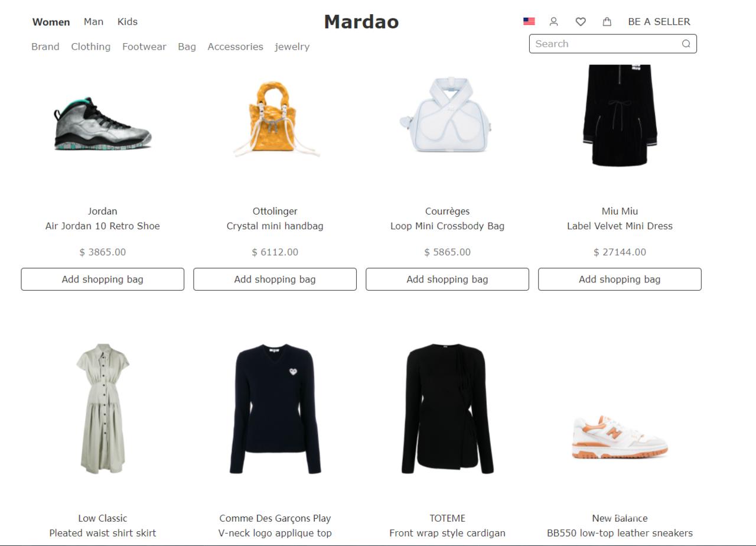
Task: Select the Kids tab
Action: [x=127, y=22]
